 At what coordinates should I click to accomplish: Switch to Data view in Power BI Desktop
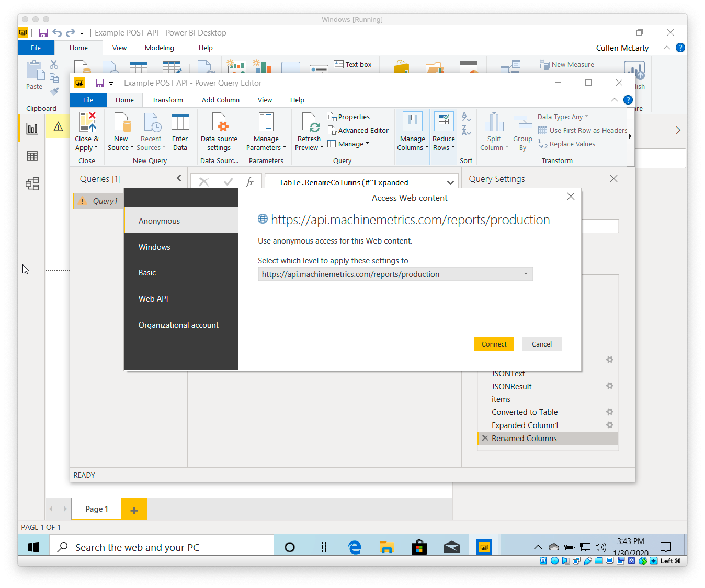pyautogui.click(x=32, y=156)
